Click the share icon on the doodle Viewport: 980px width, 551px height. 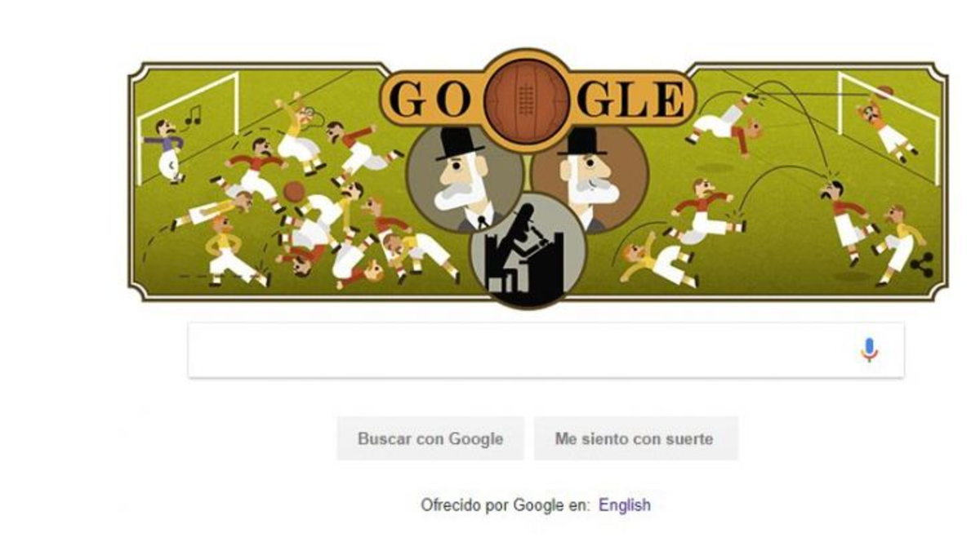pyautogui.click(x=922, y=264)
